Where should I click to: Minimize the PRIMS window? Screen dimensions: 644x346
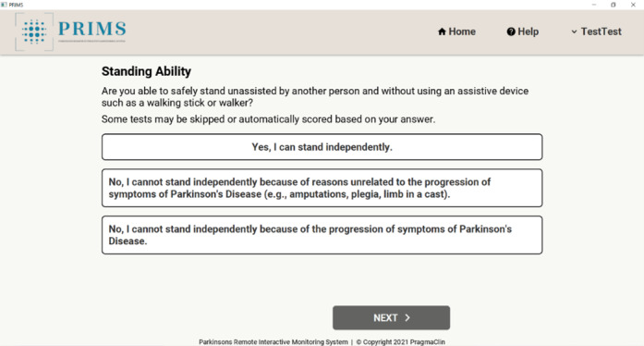594,5
